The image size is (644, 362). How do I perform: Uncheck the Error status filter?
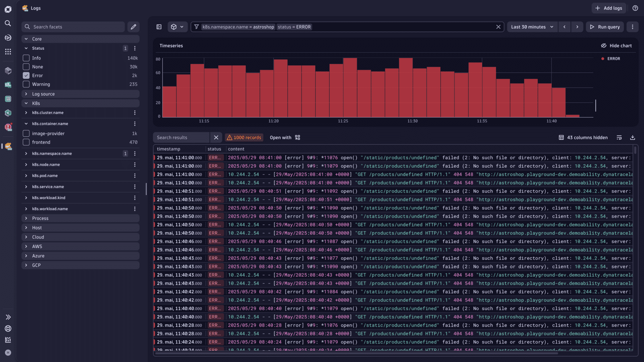point(26,75)
